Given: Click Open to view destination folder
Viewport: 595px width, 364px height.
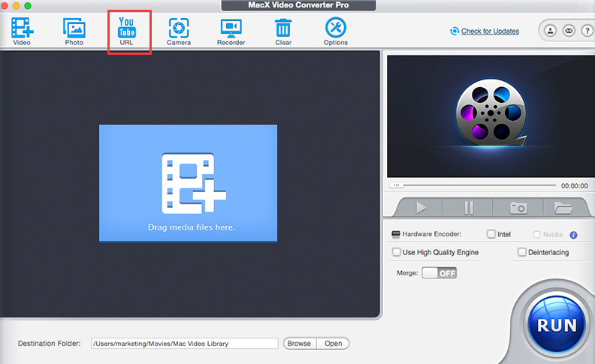Looking at the screenshot, I should (333, 344).
